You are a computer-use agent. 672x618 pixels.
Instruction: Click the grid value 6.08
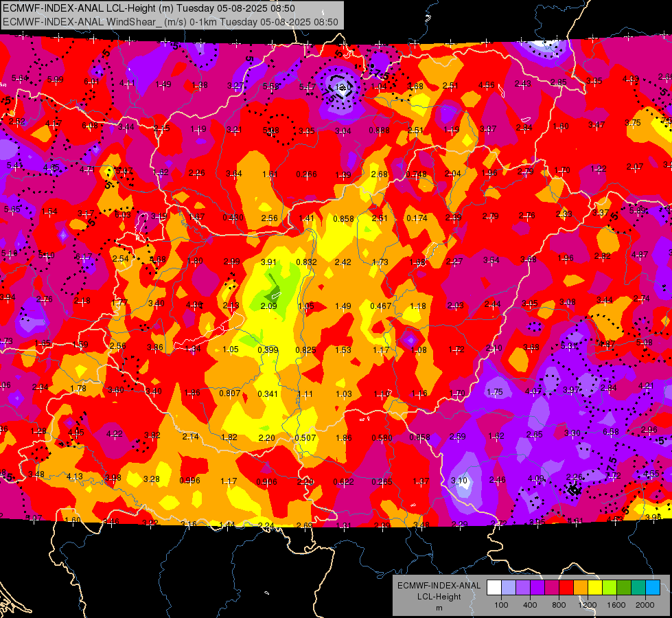(90, 126)
